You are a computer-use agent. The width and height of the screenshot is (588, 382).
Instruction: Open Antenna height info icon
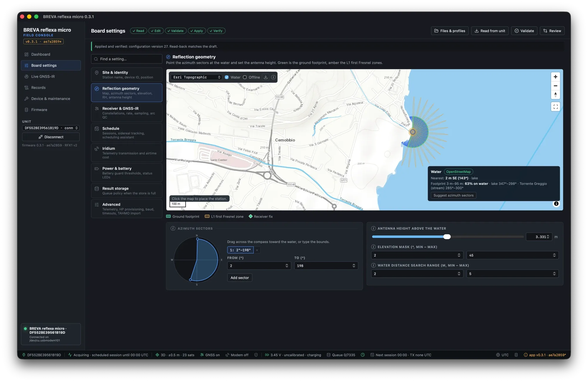point(373,228)
